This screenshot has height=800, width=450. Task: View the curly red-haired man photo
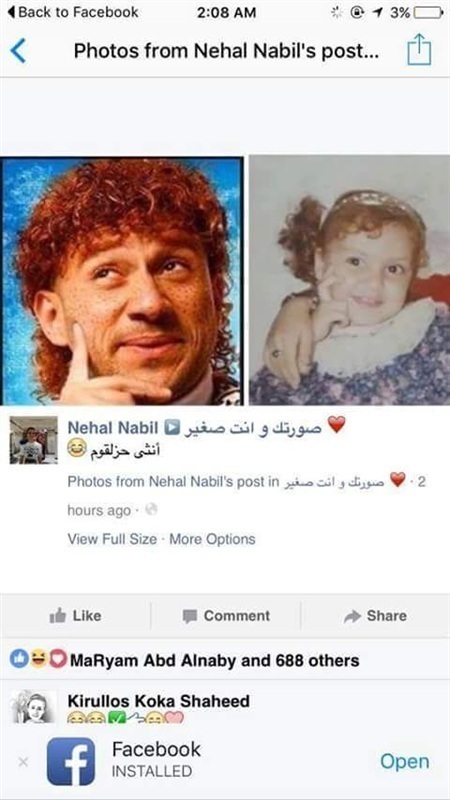[x=121, y=281]
